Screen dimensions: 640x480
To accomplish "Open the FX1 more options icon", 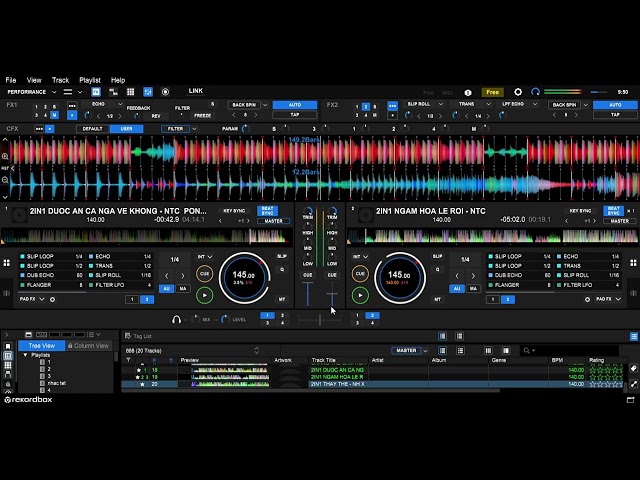I will click(x=72, y=106).
